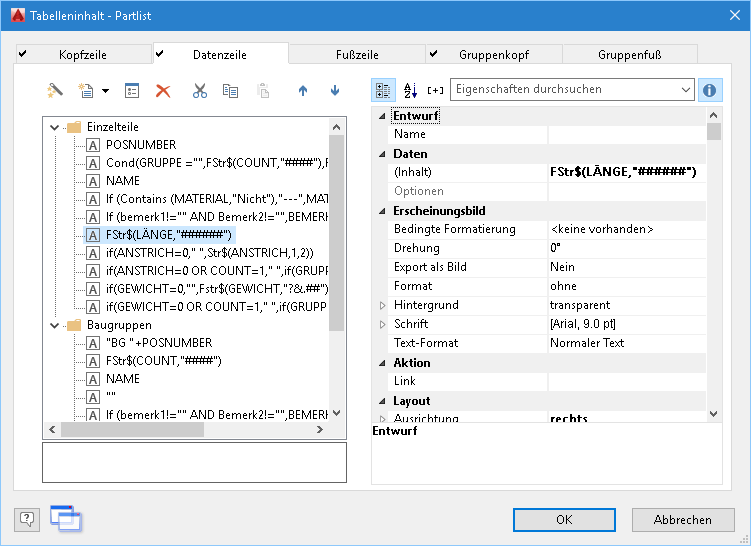The image size is (751, 546).
Task: Open the new item dropdown arrow
Action: point(105,91)
